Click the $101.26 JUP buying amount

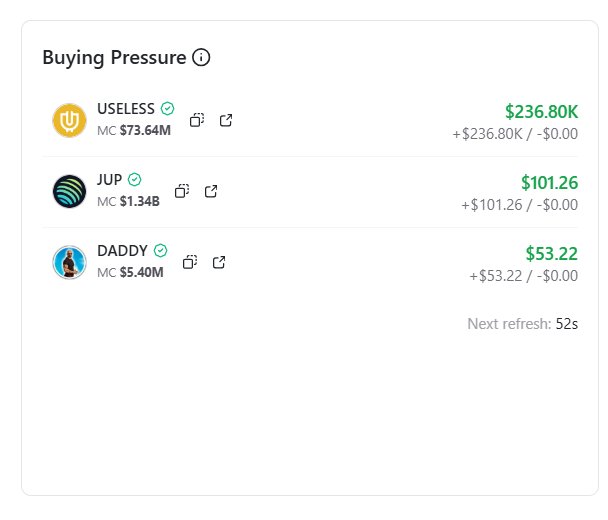pos(549,183)
